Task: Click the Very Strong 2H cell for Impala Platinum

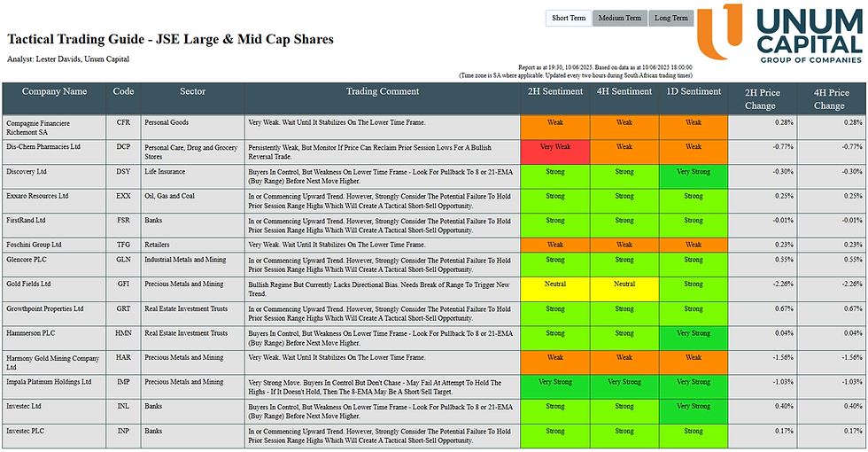Action: pos(555,387)
